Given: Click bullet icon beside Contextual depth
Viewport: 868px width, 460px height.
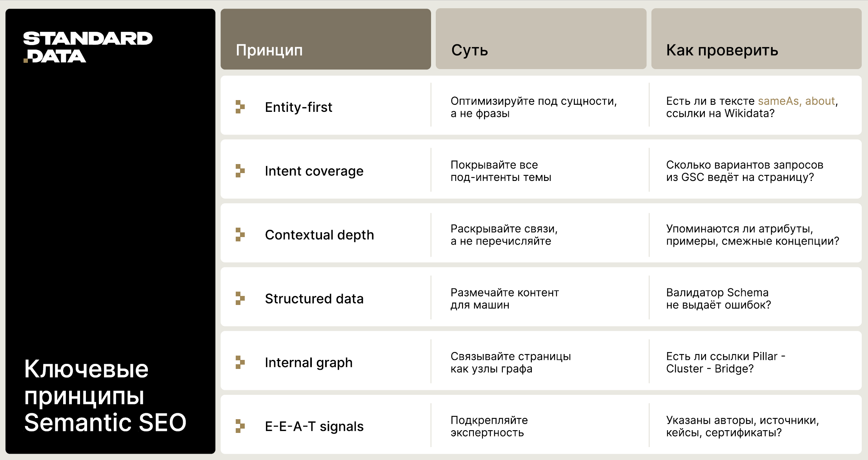Looking at the screenshot, I should [240, 235].
